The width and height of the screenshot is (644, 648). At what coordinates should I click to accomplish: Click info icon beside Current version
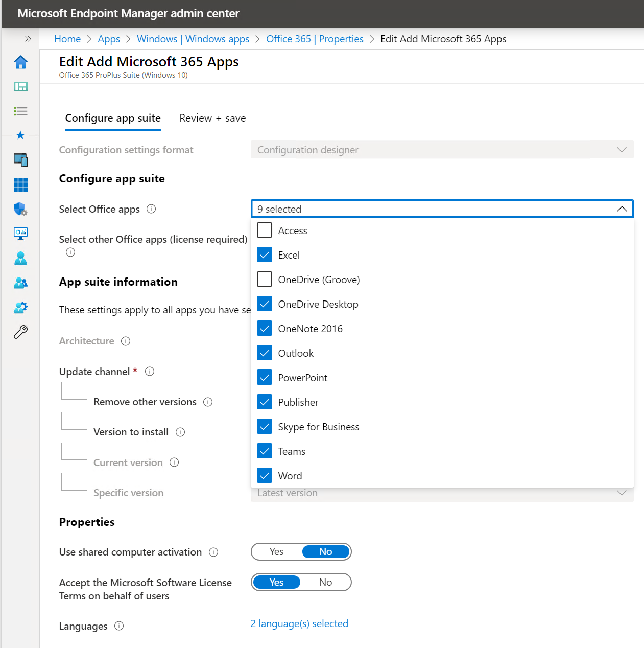[174, 462]
